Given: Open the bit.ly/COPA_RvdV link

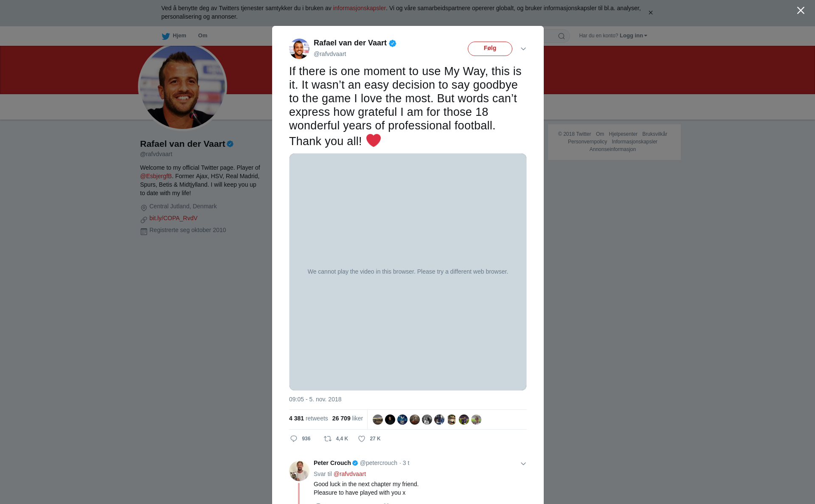Looking at the screenshot, I should coord(173,218).
